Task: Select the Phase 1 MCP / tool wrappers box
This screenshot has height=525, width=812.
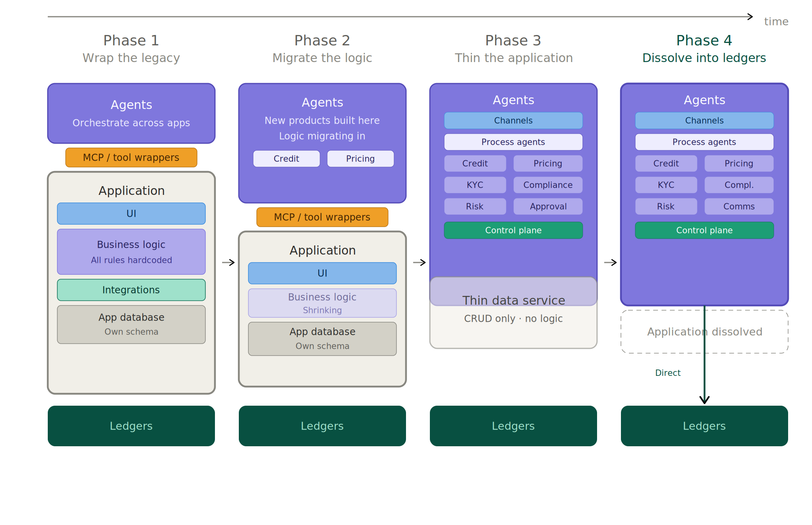Action: [x=131, y=157]
